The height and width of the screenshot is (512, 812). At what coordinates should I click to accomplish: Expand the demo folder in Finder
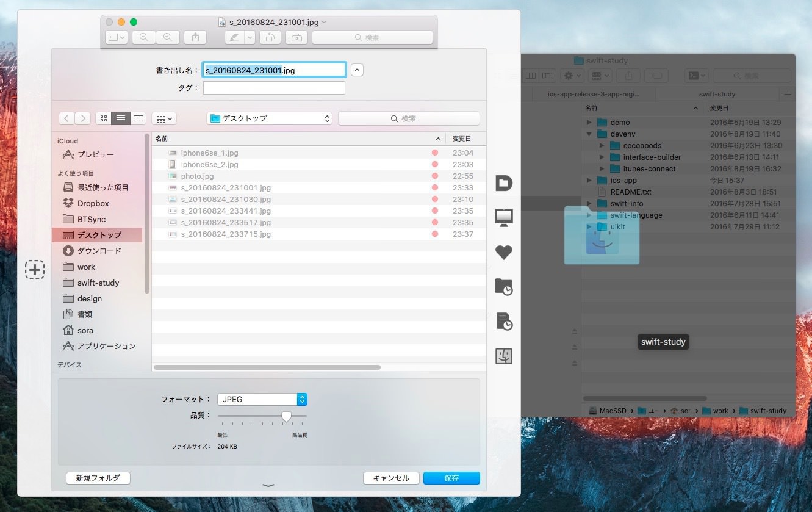click(589, 123)
